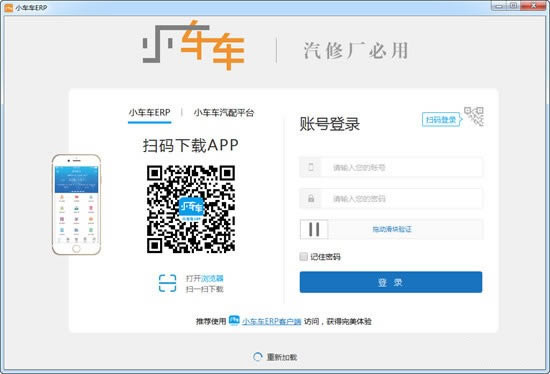Click the app download QR code
This screenshot has height=374, width=550.
(191, 209)
